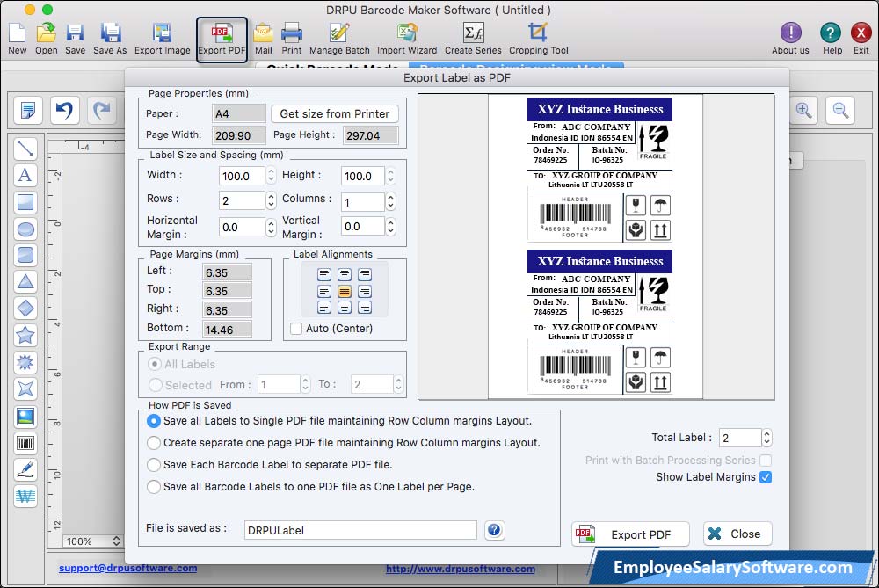Click the Left page margin field
This screenshot has height=588, width=879.
tap(227, 272)
